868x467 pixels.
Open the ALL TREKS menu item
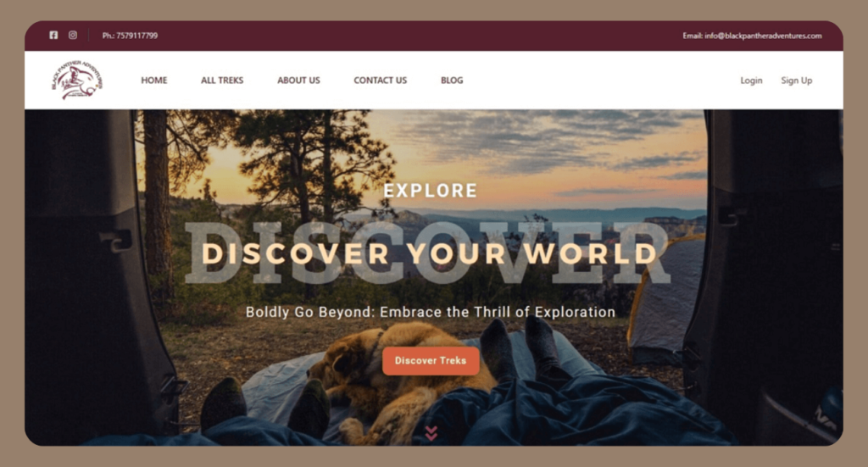[x=222, y=81]
